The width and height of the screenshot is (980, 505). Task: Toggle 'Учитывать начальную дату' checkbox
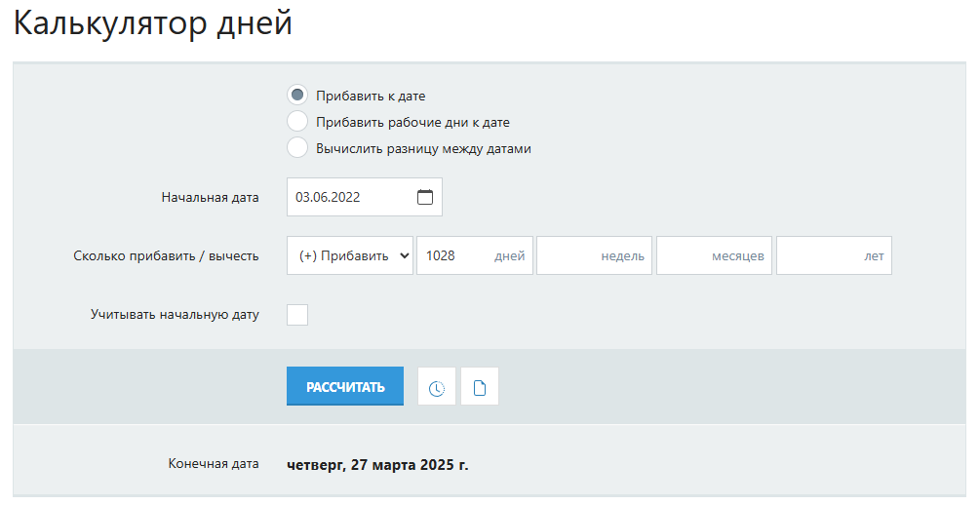(296, 314)
